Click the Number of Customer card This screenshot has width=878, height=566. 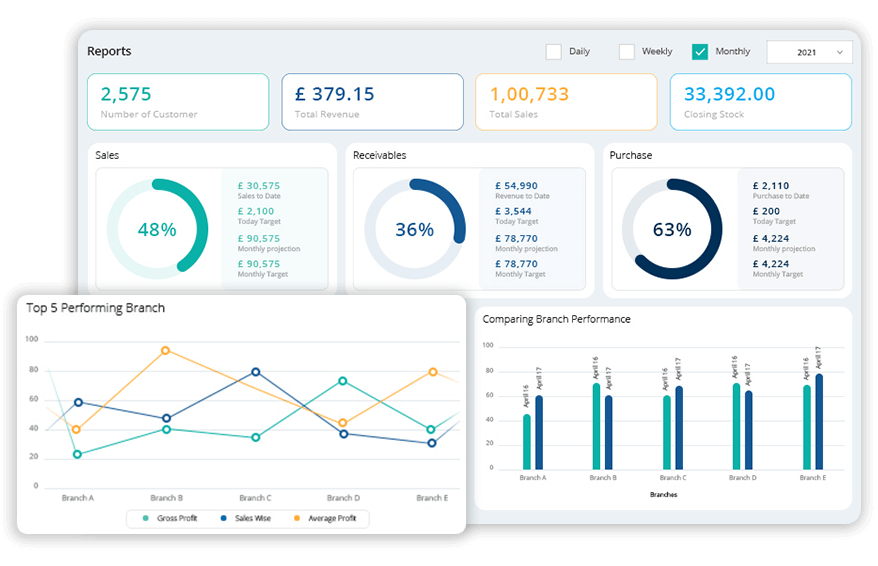178,102
